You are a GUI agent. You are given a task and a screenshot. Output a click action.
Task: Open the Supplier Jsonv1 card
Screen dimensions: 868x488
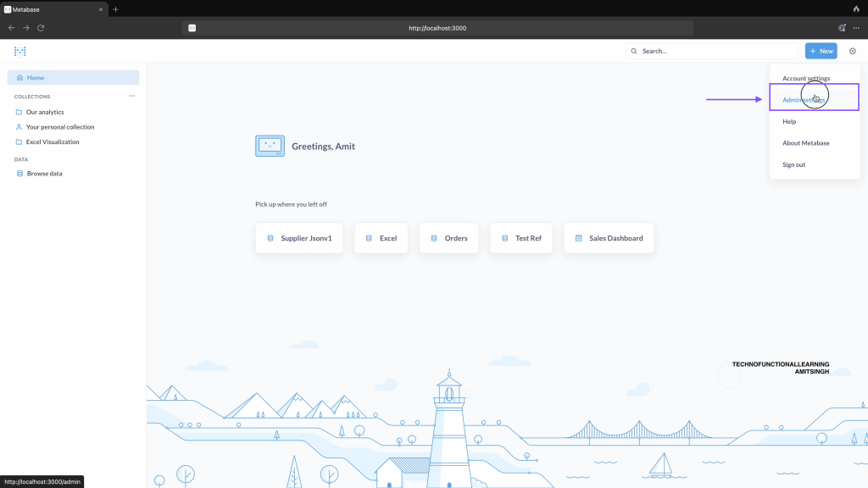[x=299, y=238]
